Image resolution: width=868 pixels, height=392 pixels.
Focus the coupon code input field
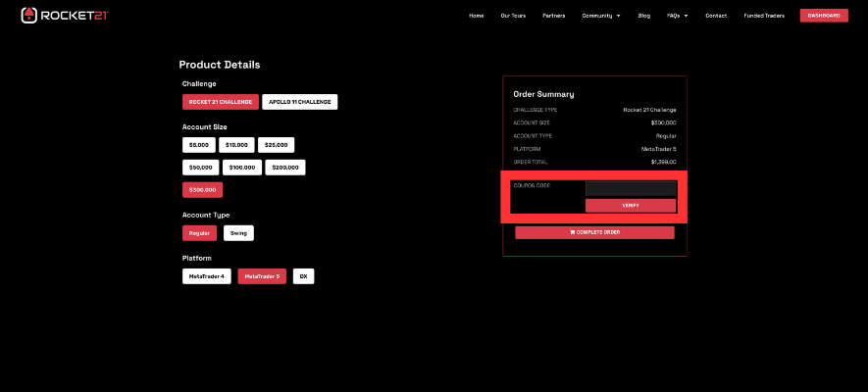coord(631,188)
